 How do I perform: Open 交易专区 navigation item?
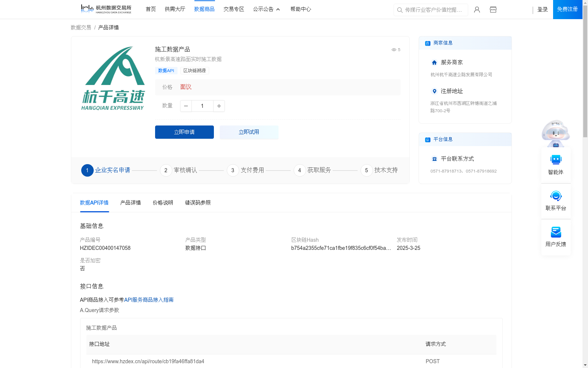point(234,9)
